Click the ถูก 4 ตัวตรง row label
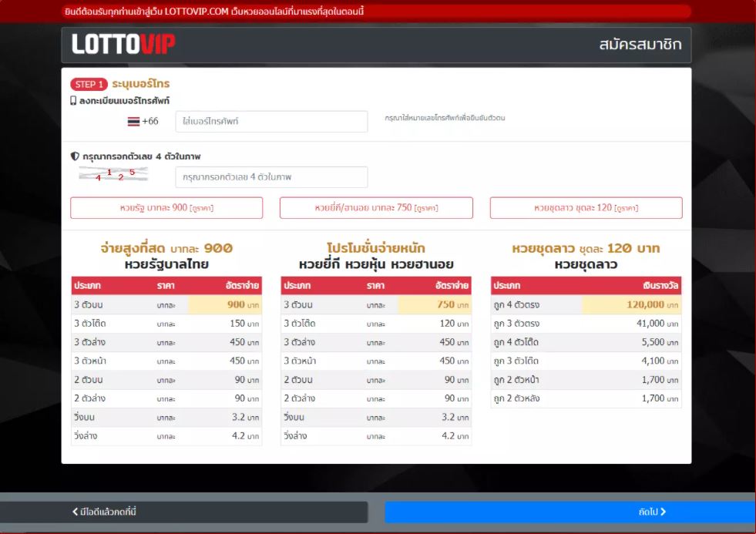Image resolution: width=756 pixels, height=534 pixels. pyautogui.click(x=516, y=304)
